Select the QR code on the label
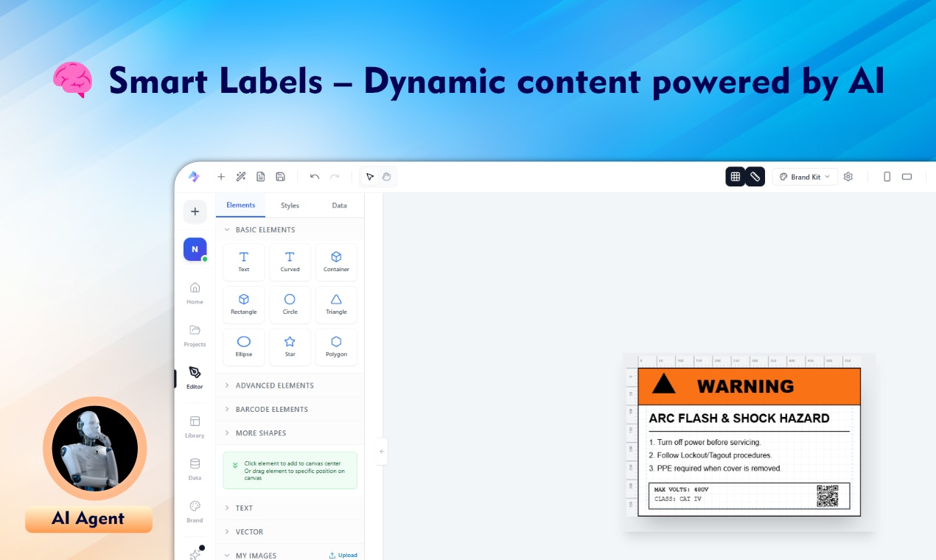 (828, 496)
